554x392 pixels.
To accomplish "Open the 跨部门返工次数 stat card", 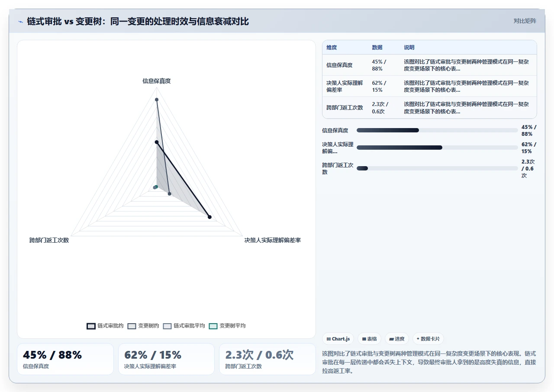I will click(267, 359).
